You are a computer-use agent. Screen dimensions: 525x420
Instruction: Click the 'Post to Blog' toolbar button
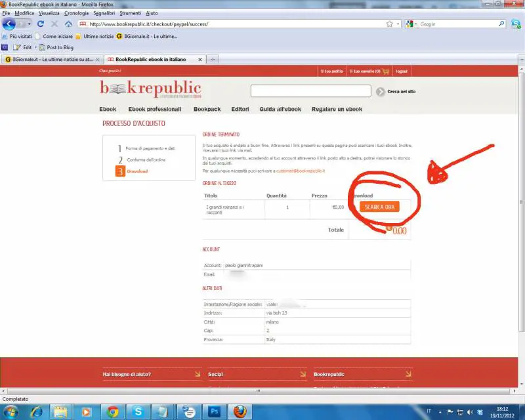[56, 47]
